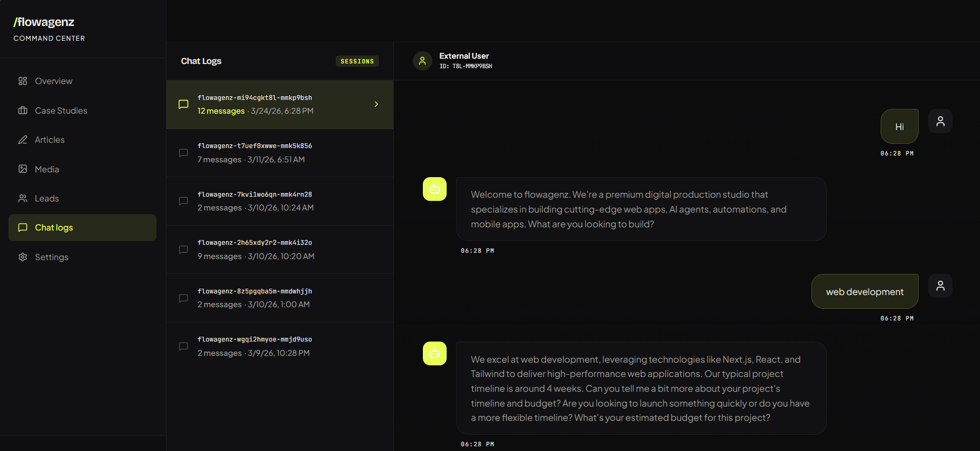The height and width of the screenshot is (451, 980).
Task: Click the bot avatar beside the welcome message
Action: click(x=434, y=189)
